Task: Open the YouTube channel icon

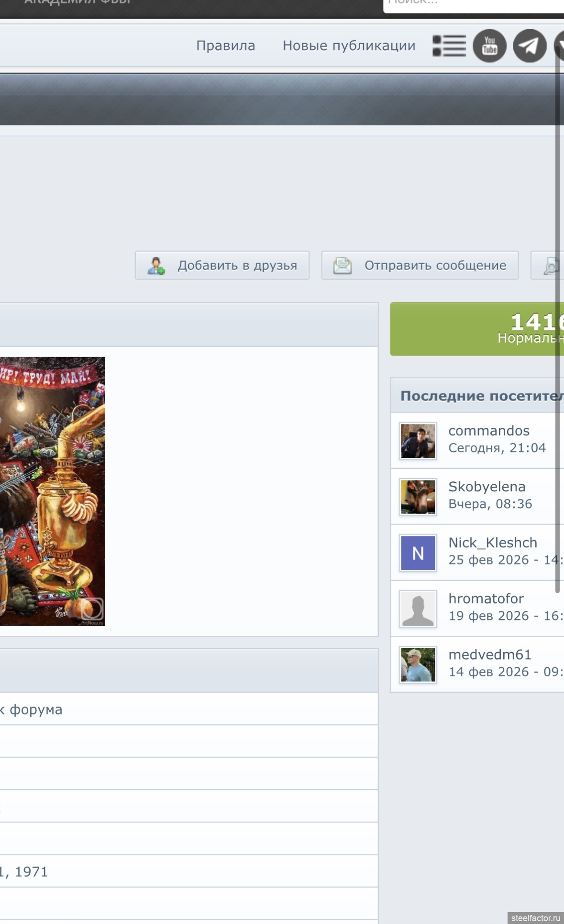Action: (489, 46)
